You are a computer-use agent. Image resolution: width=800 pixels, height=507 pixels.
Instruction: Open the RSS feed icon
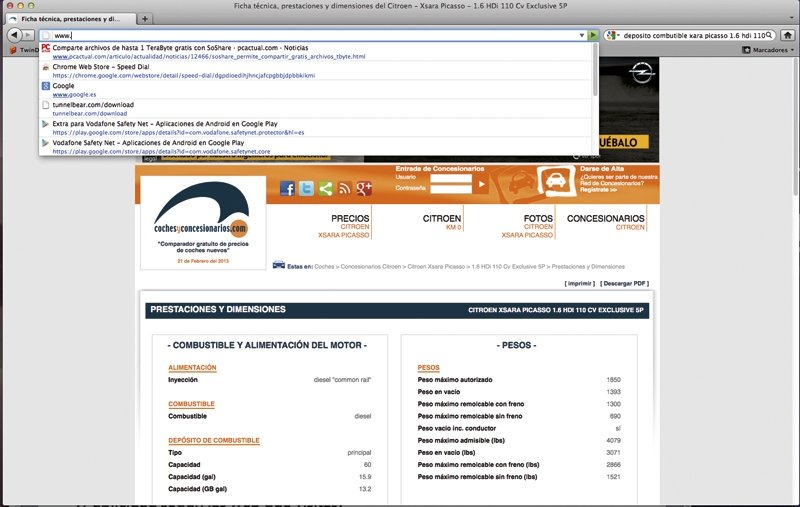(x=345, y=189)
